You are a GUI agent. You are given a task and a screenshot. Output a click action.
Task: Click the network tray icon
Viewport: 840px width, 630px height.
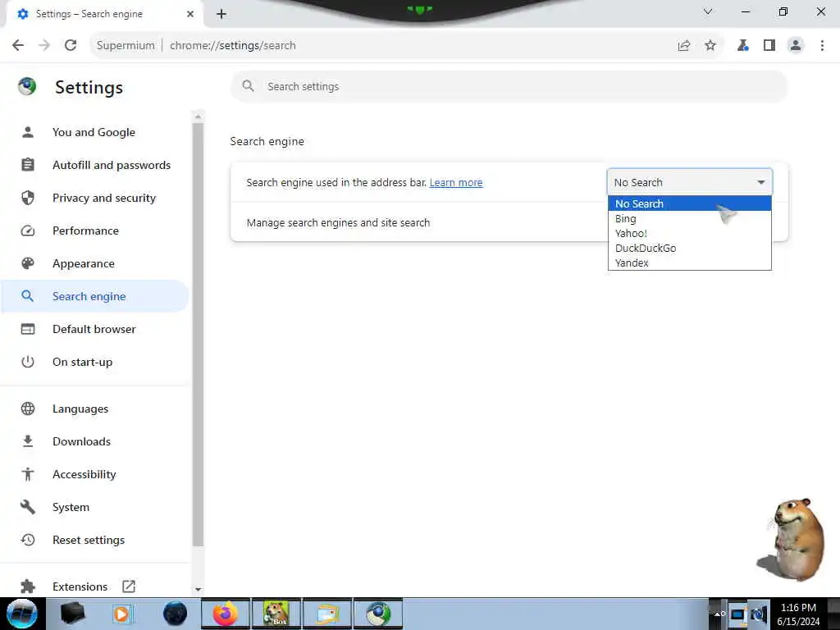(x=737, y=614)
